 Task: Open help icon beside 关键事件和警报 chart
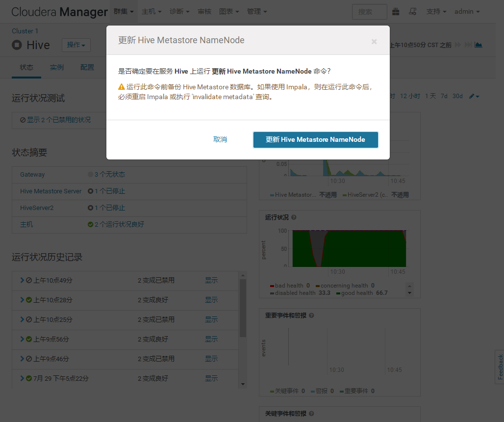click(x=311, y=414)
